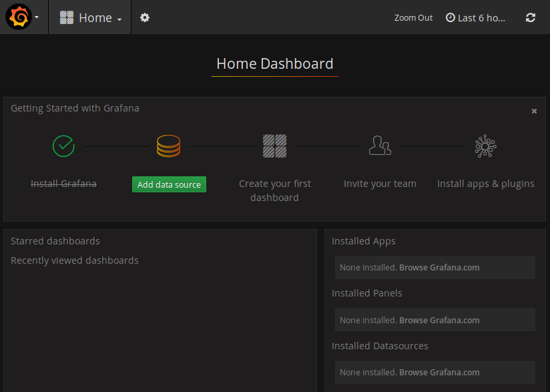Close the Getting Started panel

pos(534,112)
